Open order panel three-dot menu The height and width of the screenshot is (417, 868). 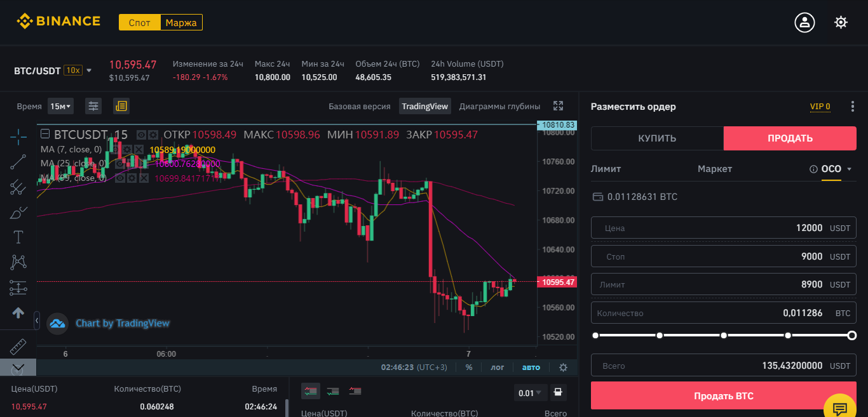[x=853, y=107]
